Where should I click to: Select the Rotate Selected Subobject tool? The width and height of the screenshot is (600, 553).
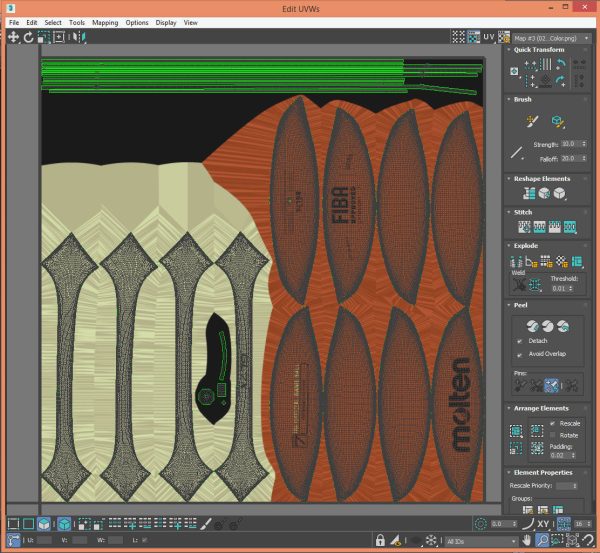click(x=28, y=37)
